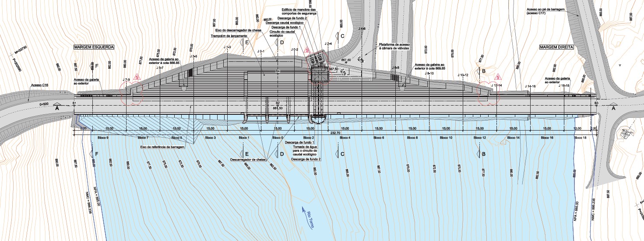Click the MARGEM DIREITA title box
This screenshot has width=644, height=241.
pos(556,47)
